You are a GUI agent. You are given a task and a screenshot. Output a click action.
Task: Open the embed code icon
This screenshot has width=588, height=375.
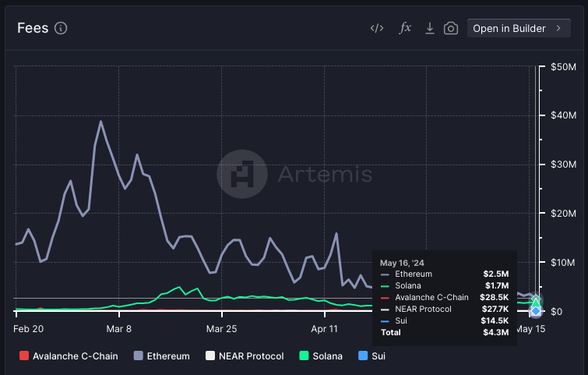[377, 28]
